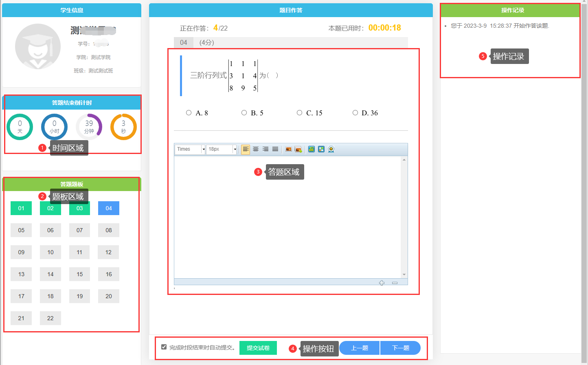Jump to question 03 on the board
Screen dimensions: 588x365
[79, 208]
